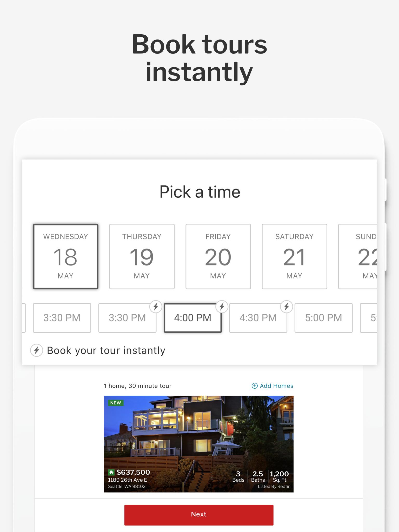Click the plus icon next to Add Homes
Screen dimensions: 399x532
point(255,386)
